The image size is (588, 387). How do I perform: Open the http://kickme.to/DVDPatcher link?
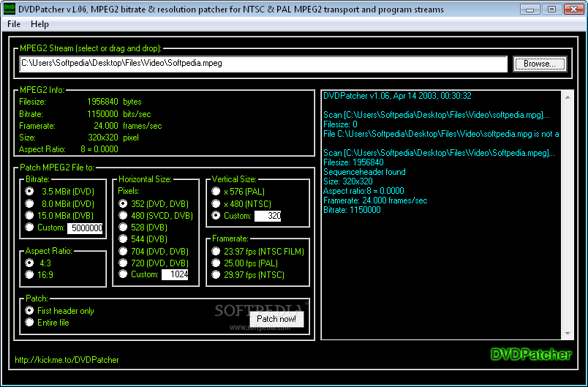67,360
